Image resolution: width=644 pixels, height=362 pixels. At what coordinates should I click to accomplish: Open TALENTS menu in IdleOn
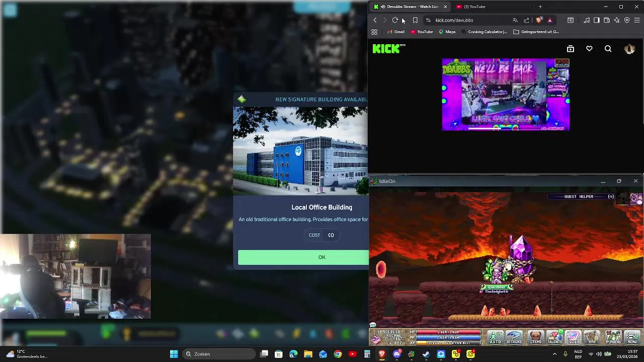point(554,337)
